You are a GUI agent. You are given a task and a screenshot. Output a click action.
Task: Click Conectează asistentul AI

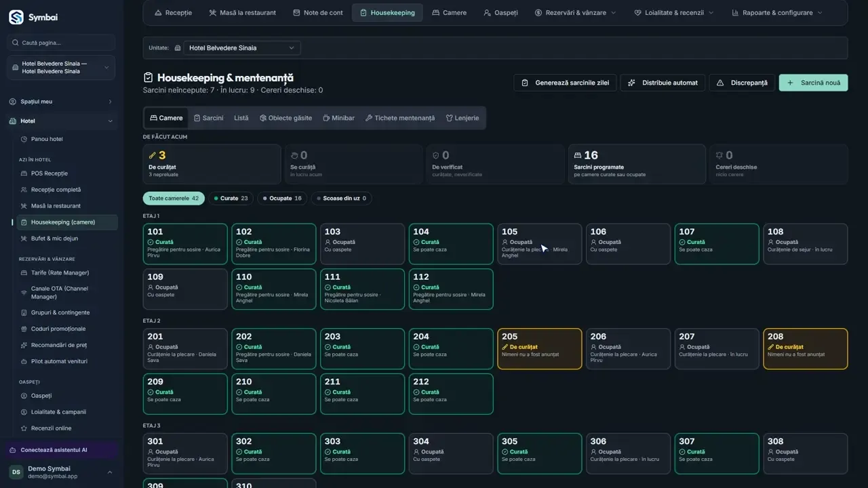[x=61, y=450]
